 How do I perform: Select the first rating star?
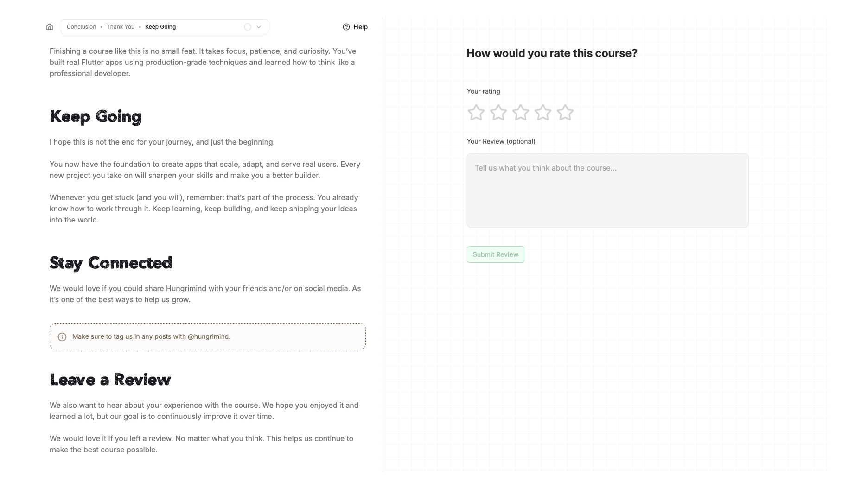476,112
